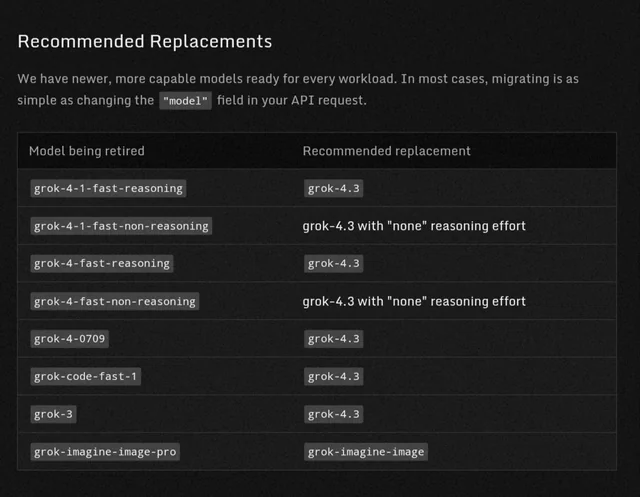
Task: Click grok-4.3 tag next to grok-code-fast-1
Action: click(x=333, y=376)
